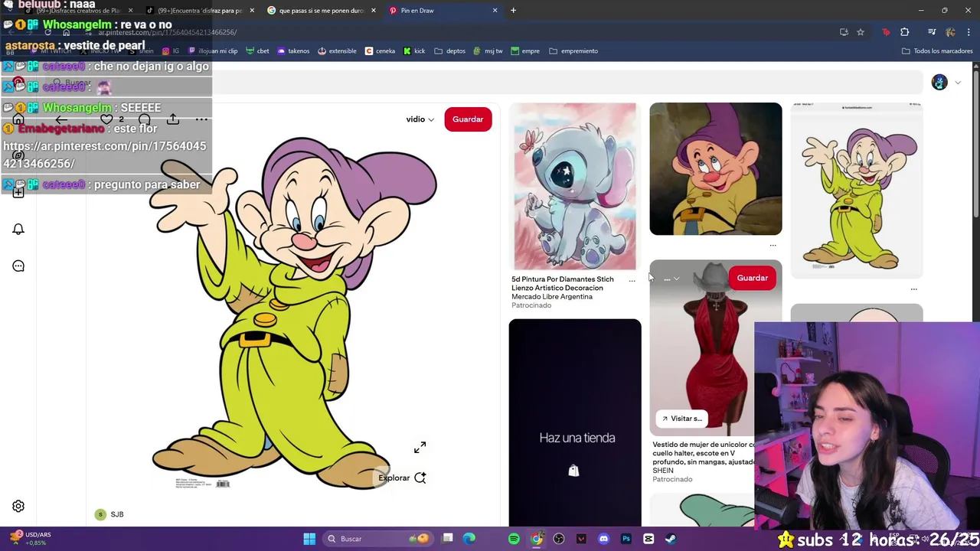Open the Stitch diamond painting pin
This screenshot has height=551, width=980.
(x=575, y=187)
